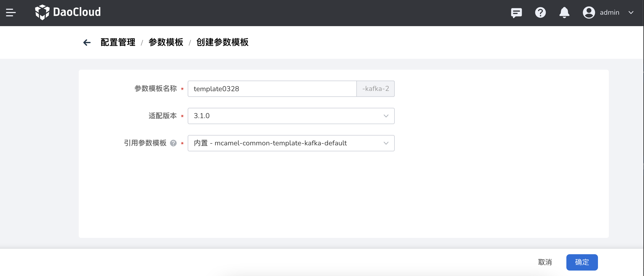Focus the template0328 name input field
644x276 pixels.
point(272,89)
